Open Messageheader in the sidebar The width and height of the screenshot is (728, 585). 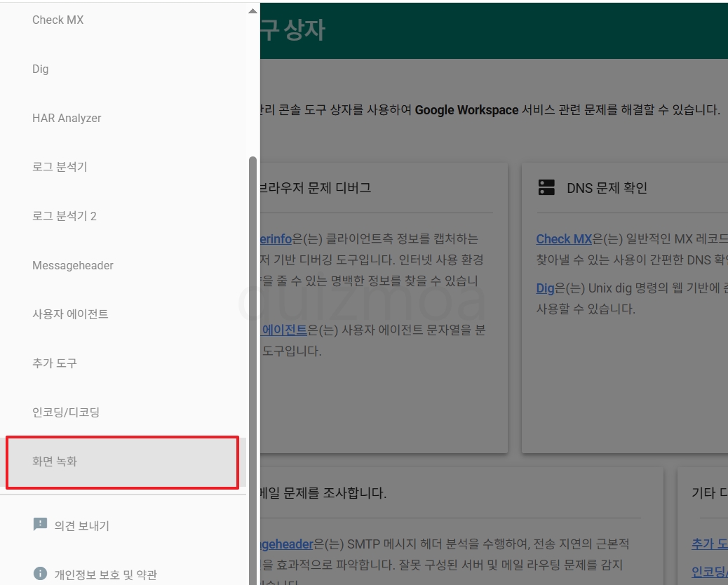[x=123, y=266]
